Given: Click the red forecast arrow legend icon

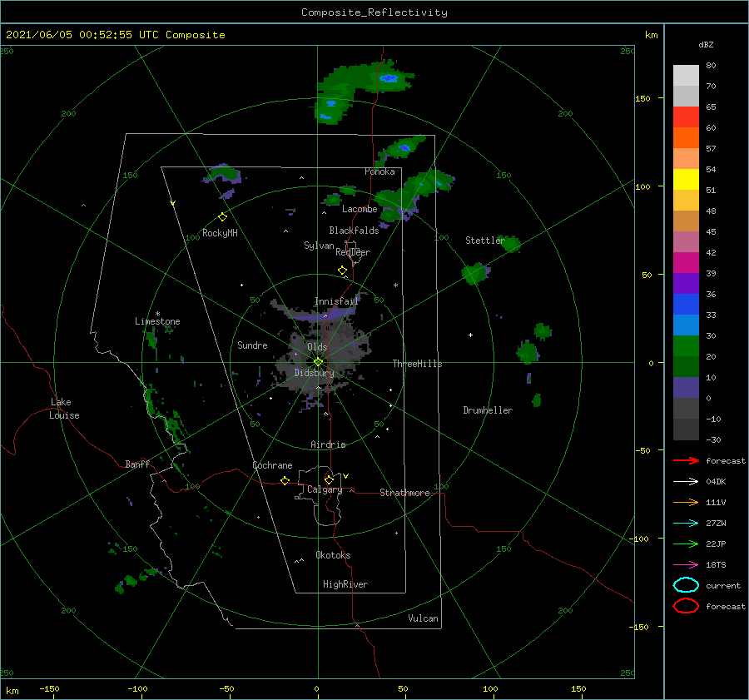Looking at the screenshot, I should (x=686, y=460).
